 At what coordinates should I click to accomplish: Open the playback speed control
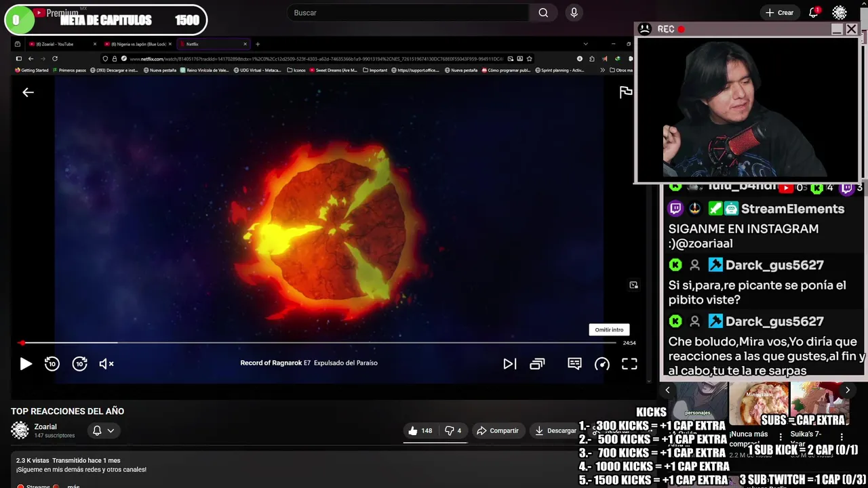coord(602,364)
